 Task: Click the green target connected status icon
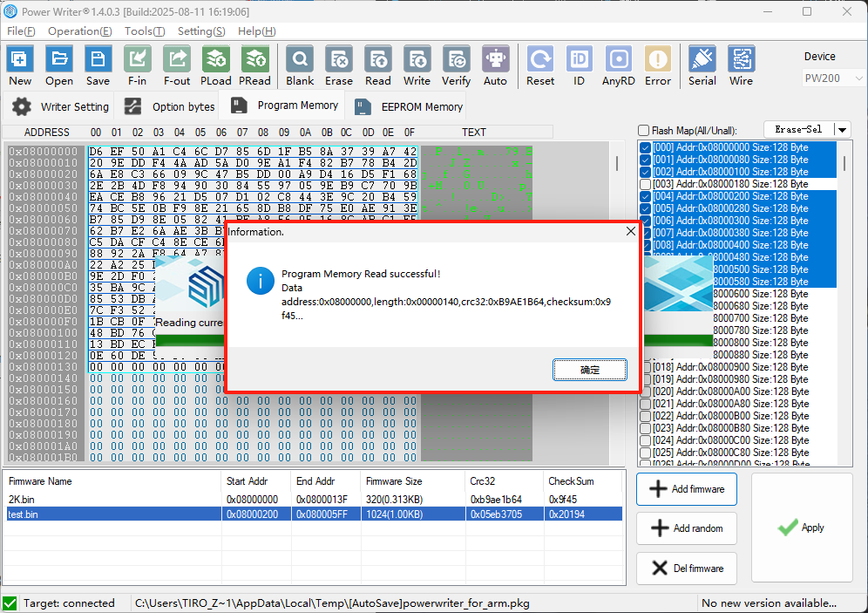tap(10, 603)
